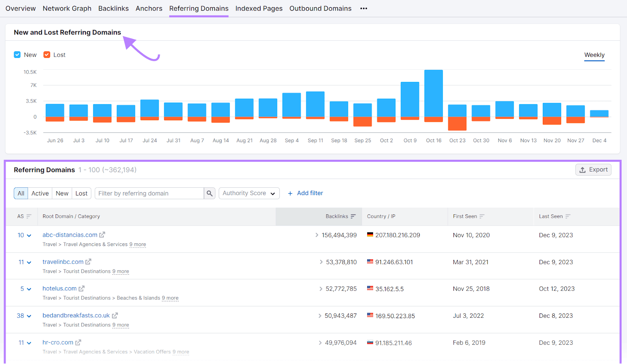627x364 pixels.
Task: Open abc-distancias.com external link icon
Action: pyautogui.click(x=102, y=235)
